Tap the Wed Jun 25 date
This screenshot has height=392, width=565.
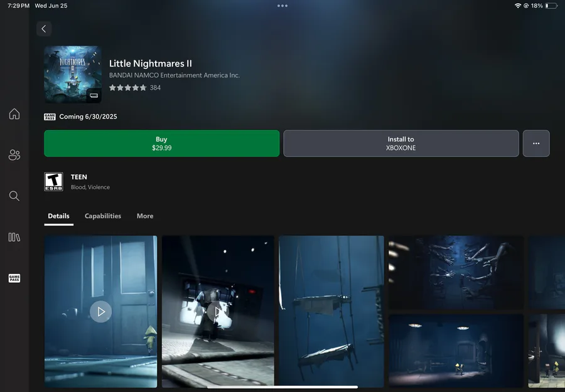[x=51, y=6]
